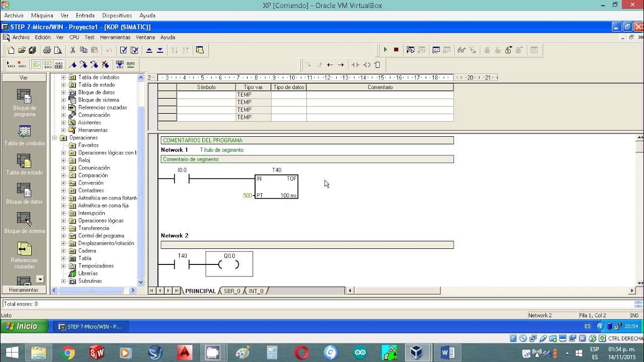This screenshot has width=644, height=362.
Task: Select the PRINCIPAL tab
Action: point(200,291)
